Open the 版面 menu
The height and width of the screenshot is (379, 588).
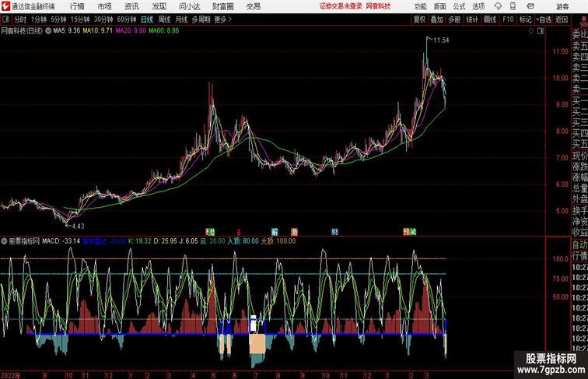coord(440,6)
